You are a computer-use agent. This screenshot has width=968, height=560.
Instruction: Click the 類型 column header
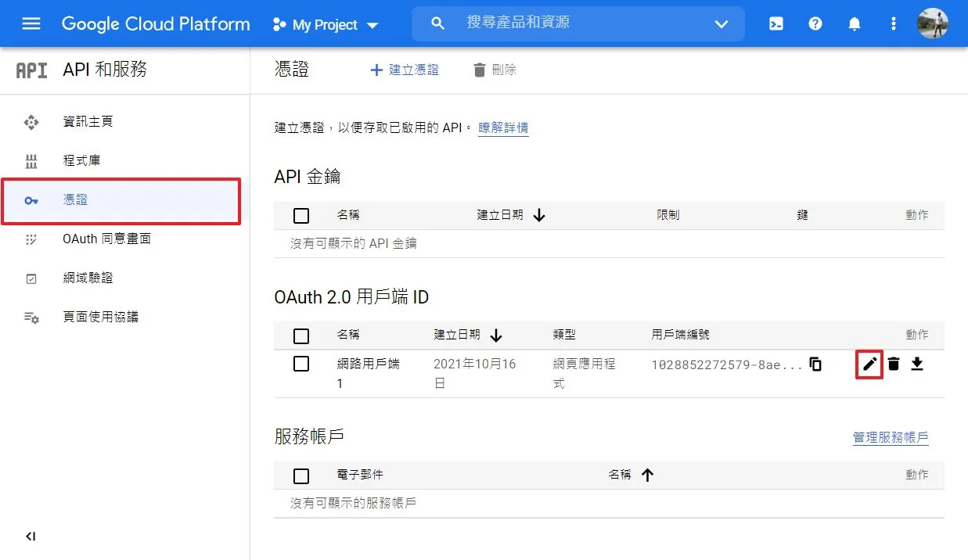tap(564, 335)
